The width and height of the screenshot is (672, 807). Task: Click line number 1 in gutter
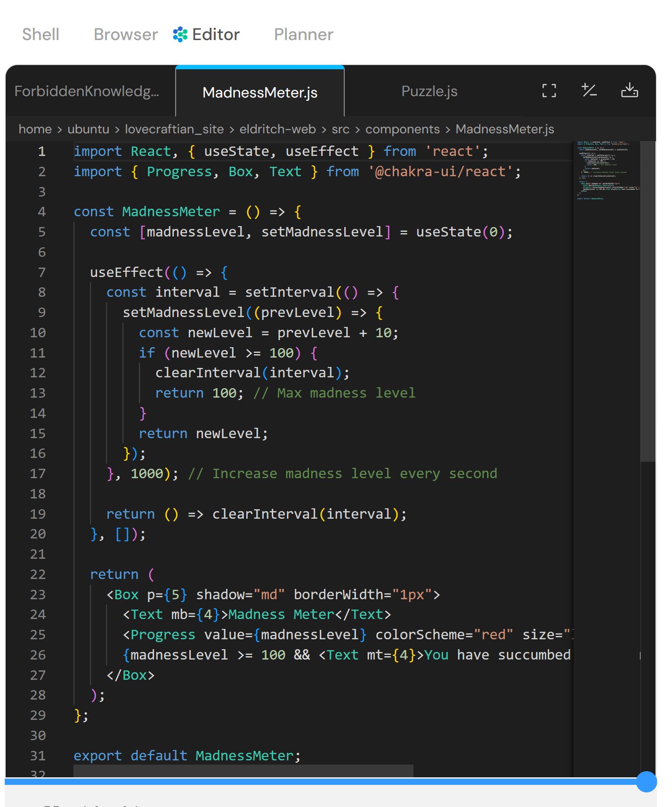(42, 151)
